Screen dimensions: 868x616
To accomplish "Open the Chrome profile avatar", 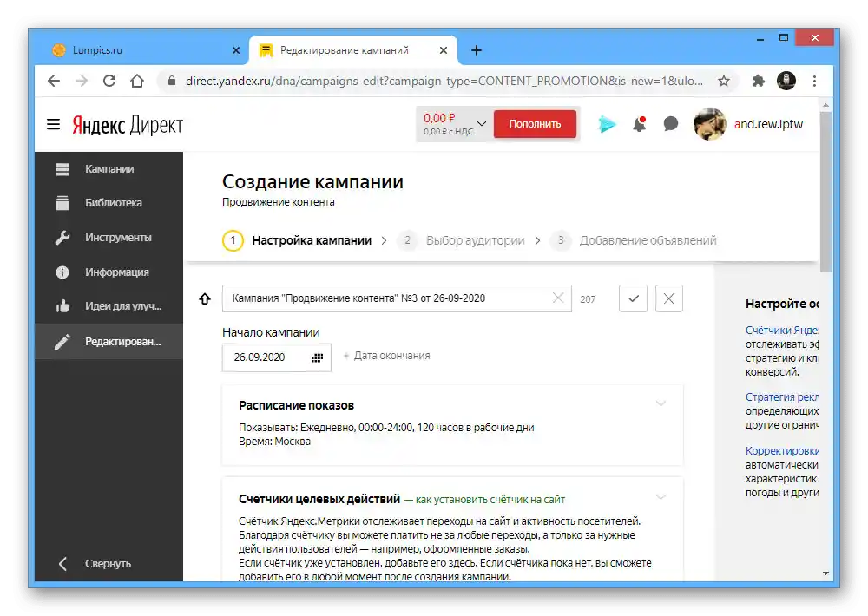I will pyautogui.click(x=786, y=81).
